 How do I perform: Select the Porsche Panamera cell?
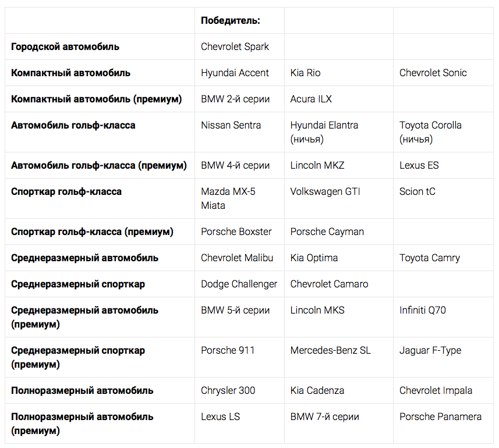tap(440, 417)
